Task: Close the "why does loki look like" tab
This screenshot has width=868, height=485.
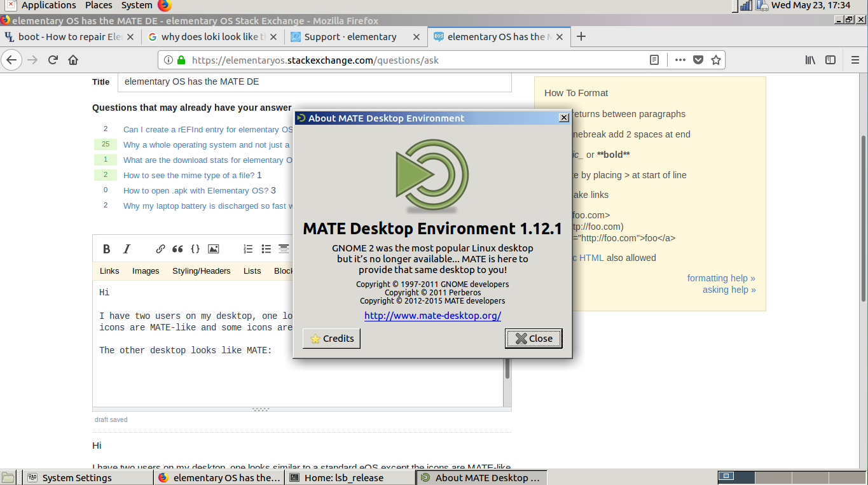Action: 273,37
